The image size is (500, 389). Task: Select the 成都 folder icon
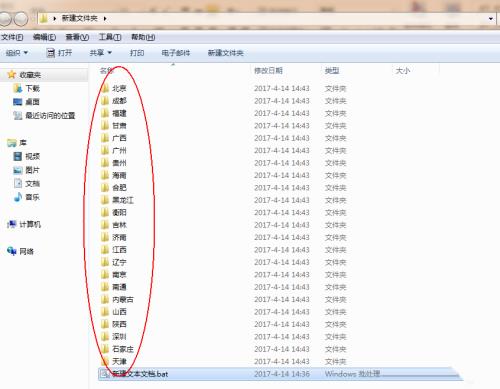[x=105, y=101]
